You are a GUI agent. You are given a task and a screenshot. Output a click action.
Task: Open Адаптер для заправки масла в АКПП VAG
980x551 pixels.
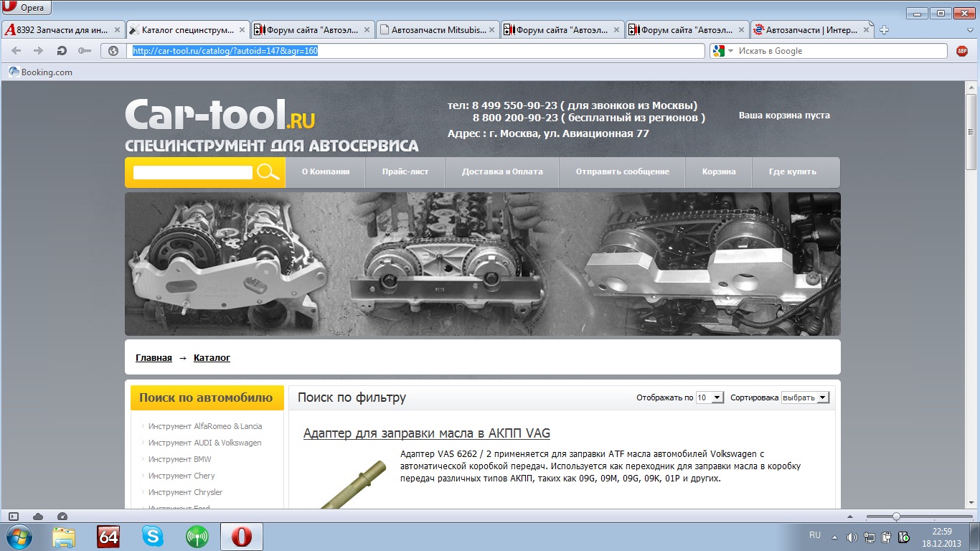tap(427, 433)
